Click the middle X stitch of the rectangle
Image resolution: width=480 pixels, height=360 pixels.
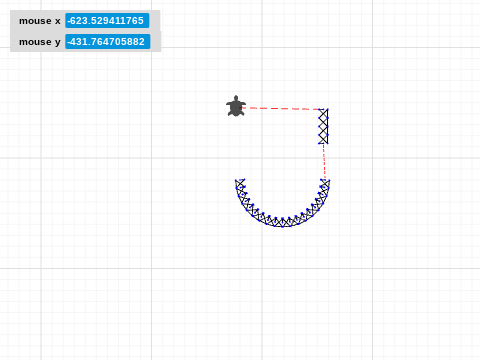tap(323, 126)
